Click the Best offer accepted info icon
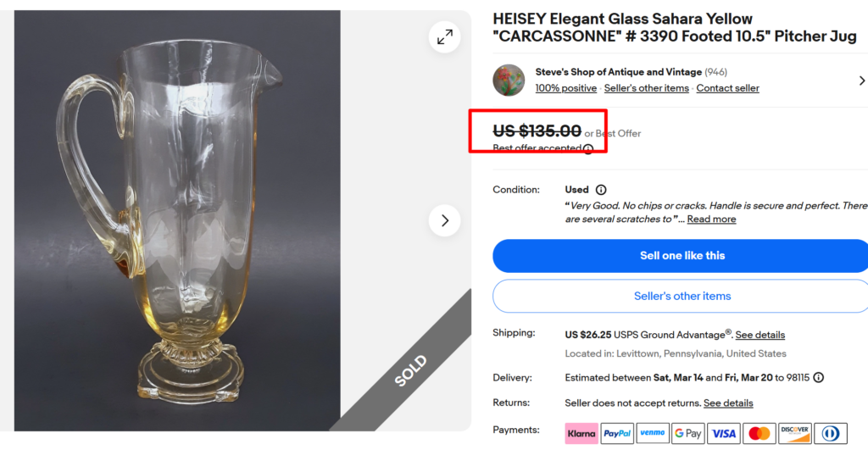The width and height of the screenshot is (868, 450). point(588,149)
